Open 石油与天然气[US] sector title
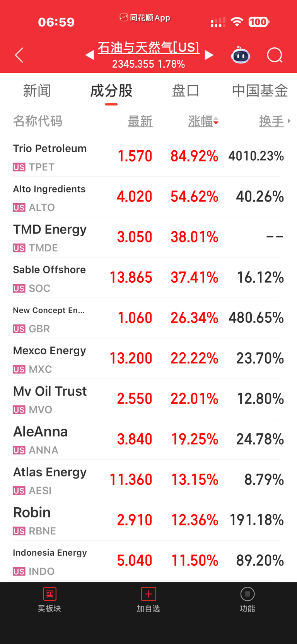The height and width of the screenshot is (644, 297). pos(148,48)
